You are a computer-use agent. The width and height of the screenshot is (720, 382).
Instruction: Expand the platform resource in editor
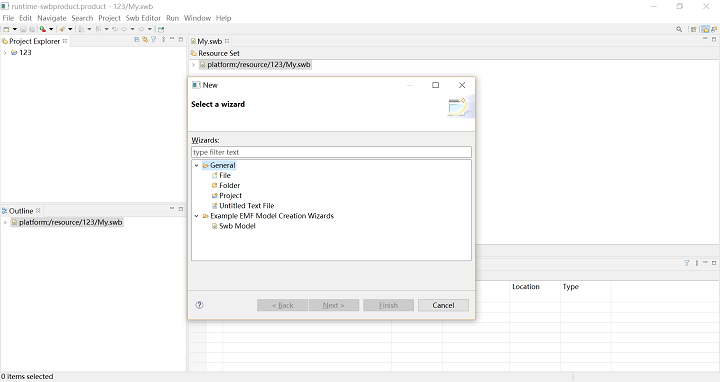pos(193,65)
